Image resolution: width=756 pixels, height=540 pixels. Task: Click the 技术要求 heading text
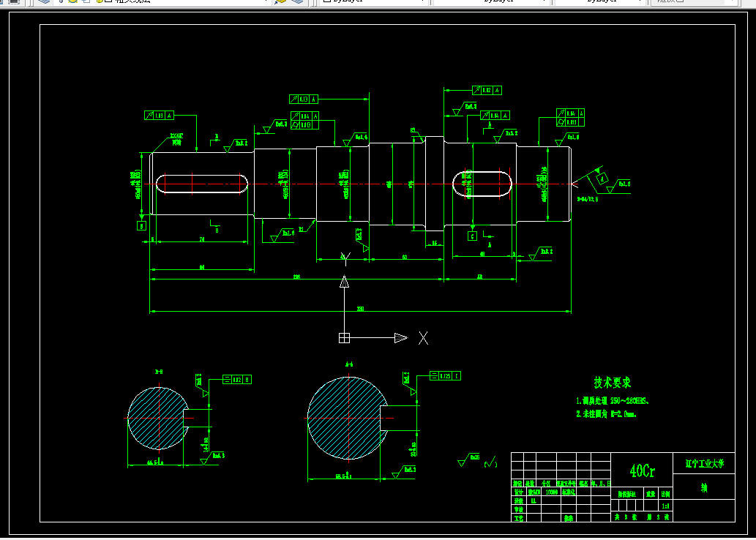pyautogui.click(x=613, y=383)
